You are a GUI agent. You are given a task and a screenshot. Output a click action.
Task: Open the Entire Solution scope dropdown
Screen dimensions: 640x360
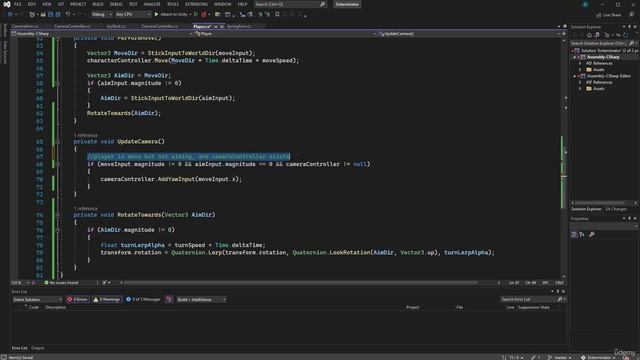tap(37, 300)
